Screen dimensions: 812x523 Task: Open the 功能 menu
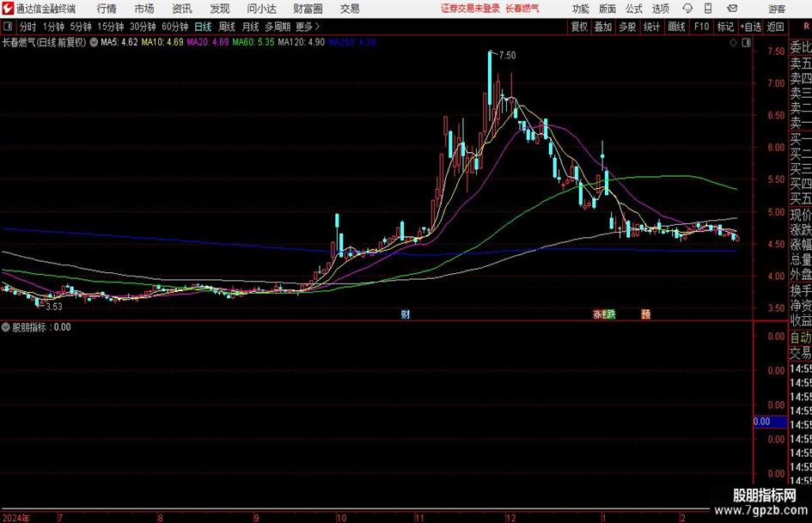pyautogui.click(x=581, y=9)
